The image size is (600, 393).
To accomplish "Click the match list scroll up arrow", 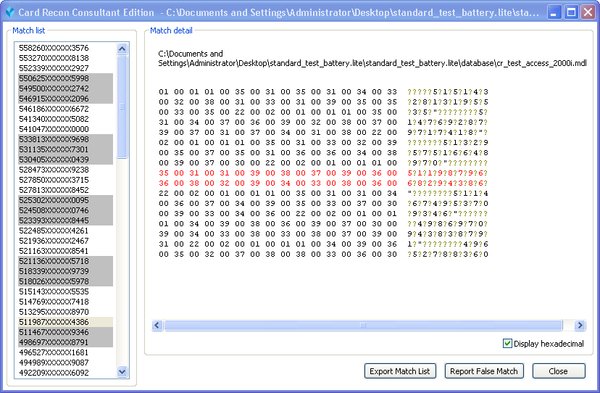I will 122,49.
